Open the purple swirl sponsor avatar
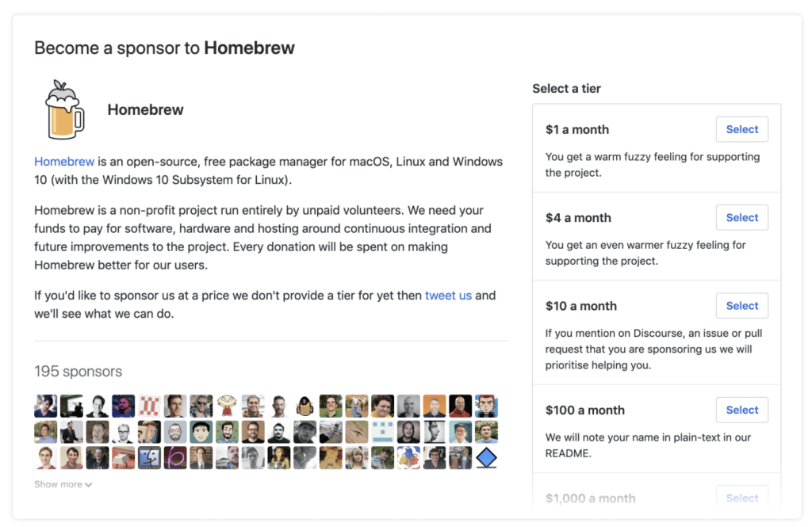 click(x=175, y=457)
